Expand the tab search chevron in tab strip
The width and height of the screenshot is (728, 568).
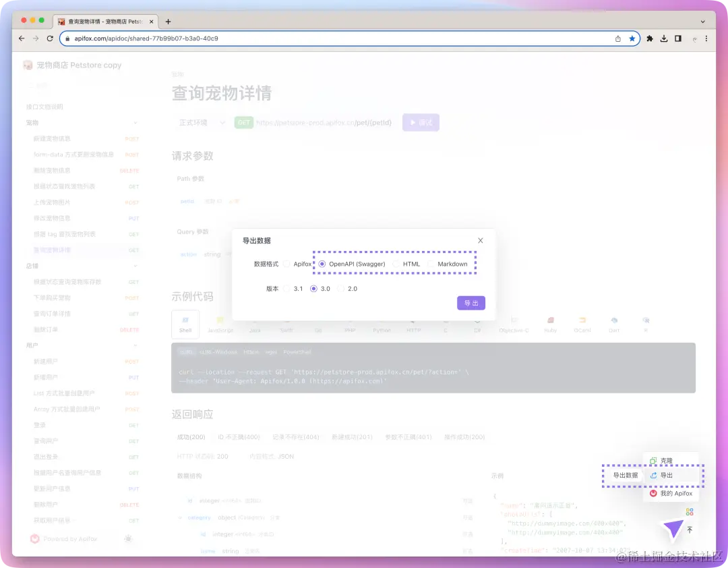click(x=703, y=22)
